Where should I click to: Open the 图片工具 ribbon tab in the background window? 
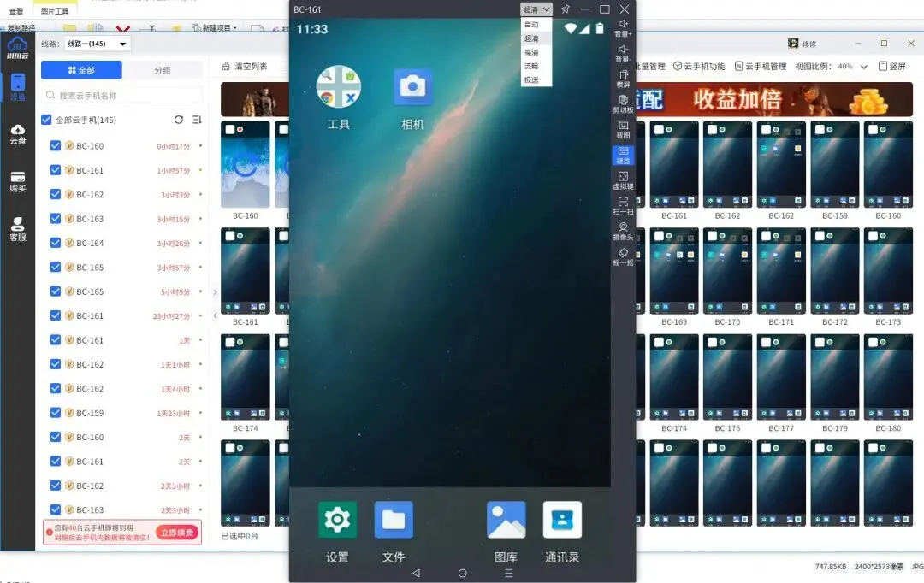point(55,10)
